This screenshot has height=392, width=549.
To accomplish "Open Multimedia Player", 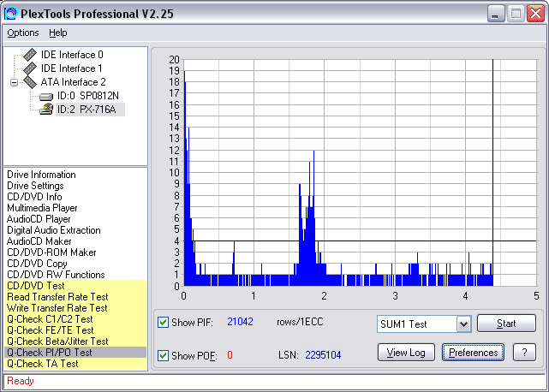I will click(x=42, y=208).
